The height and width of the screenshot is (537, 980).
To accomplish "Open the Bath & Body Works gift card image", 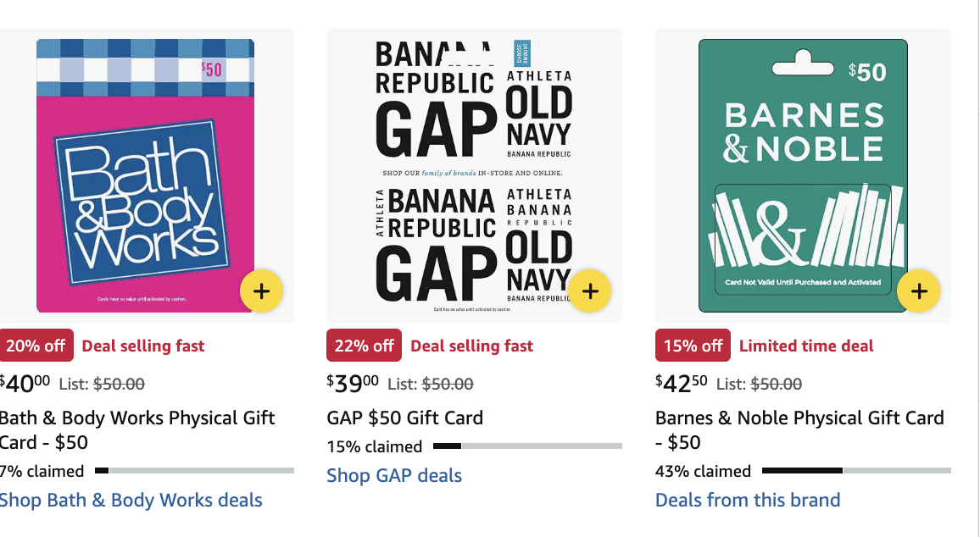I will coord(145,175).
